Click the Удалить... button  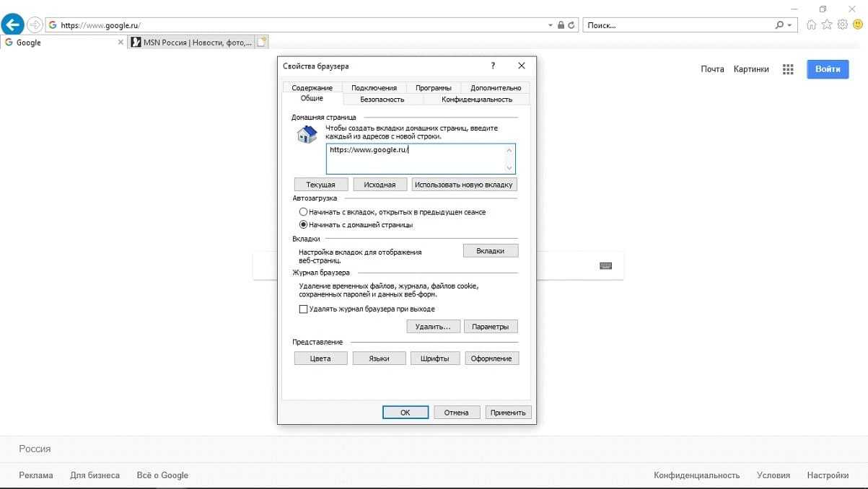pyautogui.click(x=433, y=327)
